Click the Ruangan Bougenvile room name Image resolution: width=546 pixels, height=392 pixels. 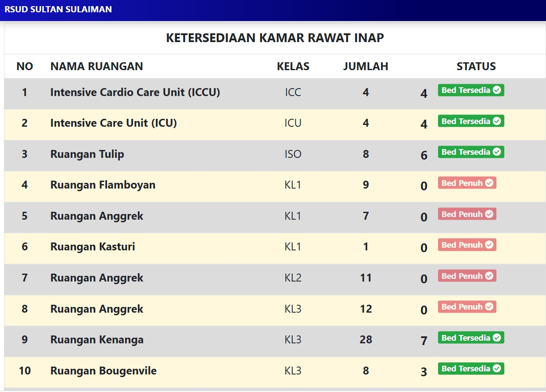point(103,371)
